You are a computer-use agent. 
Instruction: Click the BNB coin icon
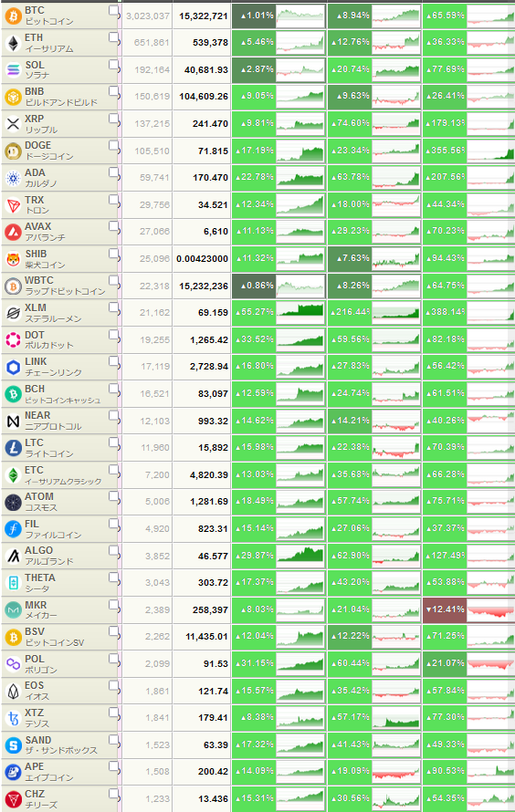13,97
